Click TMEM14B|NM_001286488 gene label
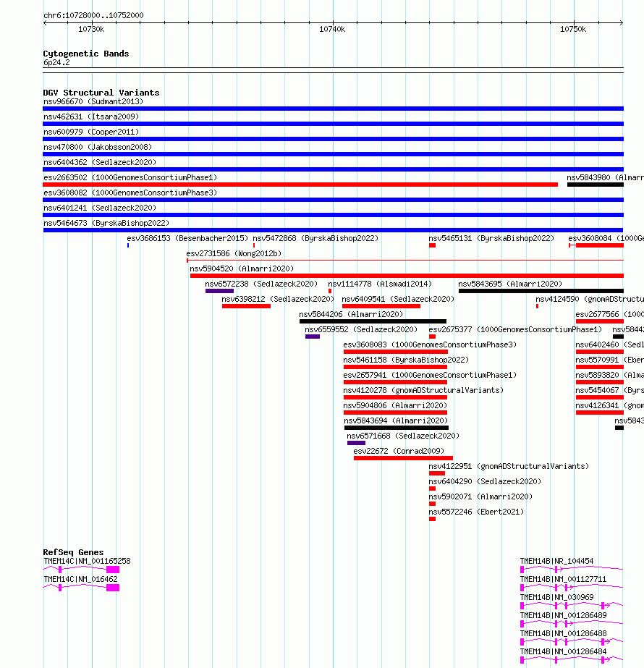 click(563, 633)
